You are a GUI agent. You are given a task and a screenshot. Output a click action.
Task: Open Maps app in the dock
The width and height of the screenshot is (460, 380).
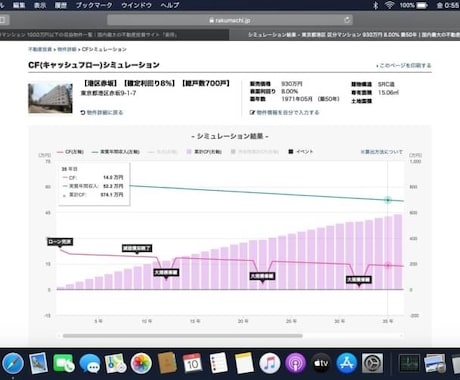[115, 363]
